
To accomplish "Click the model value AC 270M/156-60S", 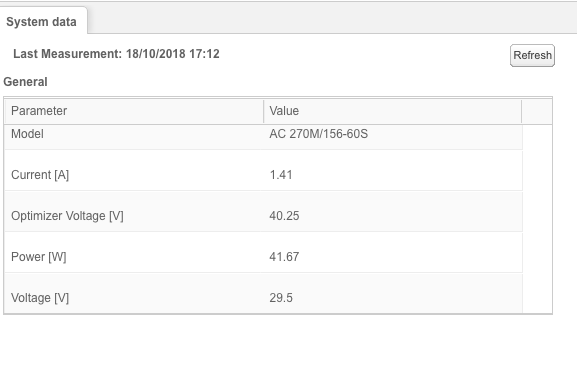I will 319,134.
